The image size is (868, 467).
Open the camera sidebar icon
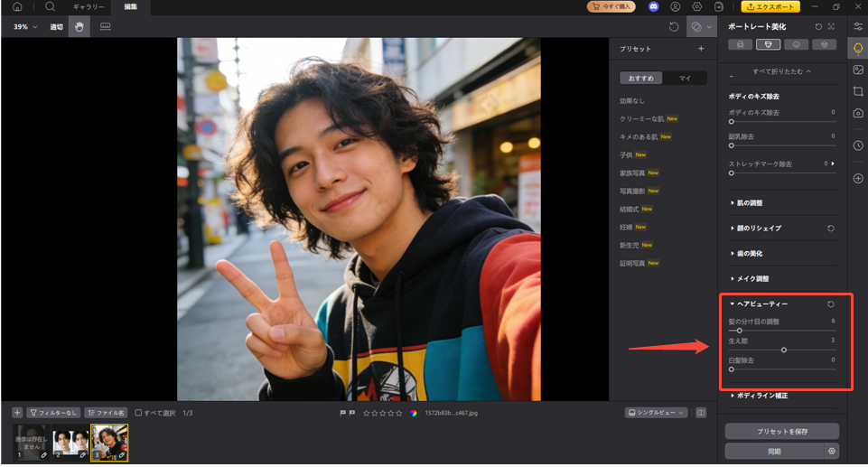[x=858, y=113]
